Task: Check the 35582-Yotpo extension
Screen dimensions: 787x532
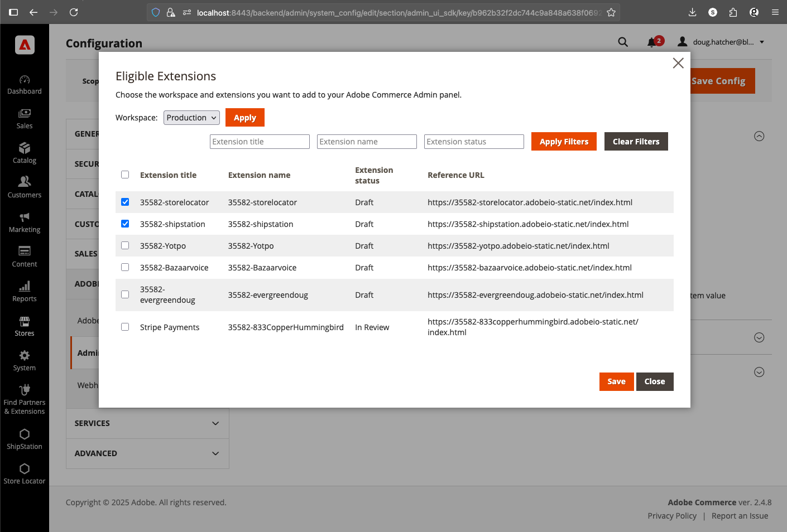Action: pos(125,245)
